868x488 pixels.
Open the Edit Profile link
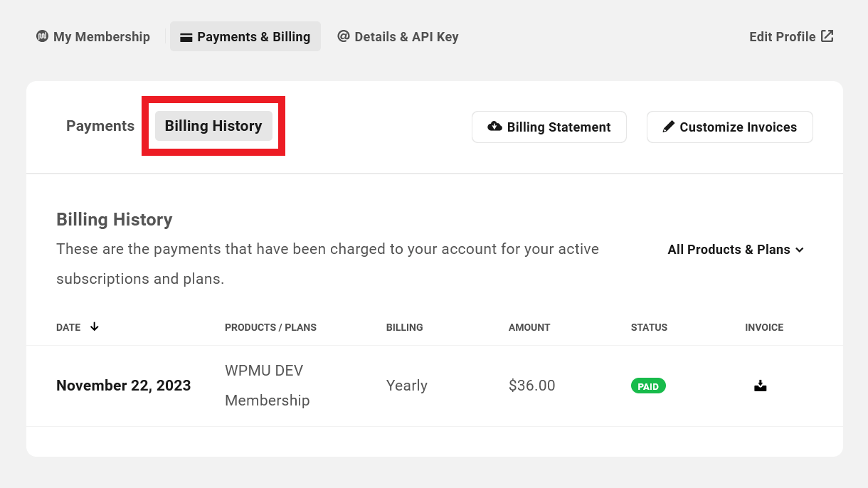(791, 36)
